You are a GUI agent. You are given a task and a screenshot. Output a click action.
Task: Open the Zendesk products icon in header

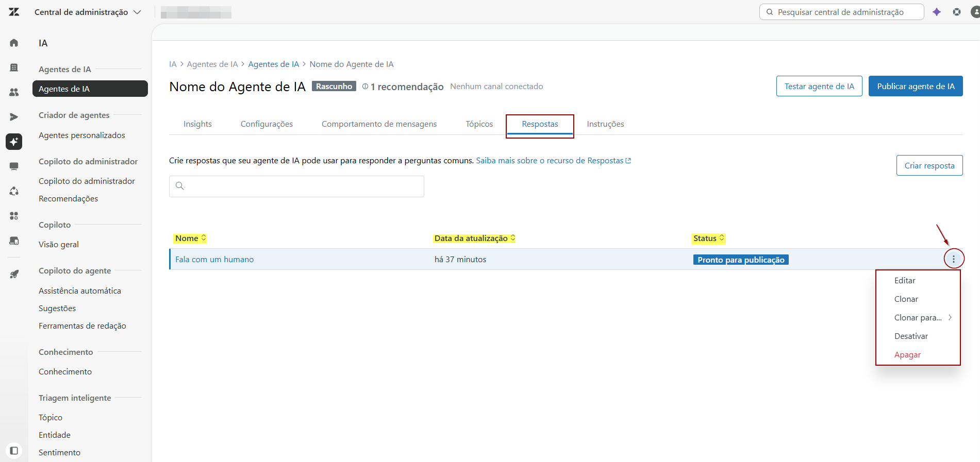click(x=957, y=12)
